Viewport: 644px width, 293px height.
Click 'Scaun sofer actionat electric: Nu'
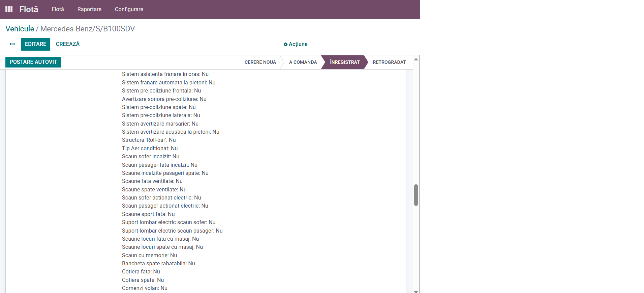coord(161,198)
